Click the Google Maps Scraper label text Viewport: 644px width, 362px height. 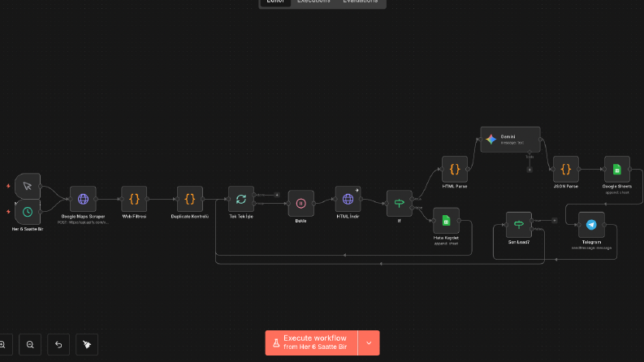point(83,216)
